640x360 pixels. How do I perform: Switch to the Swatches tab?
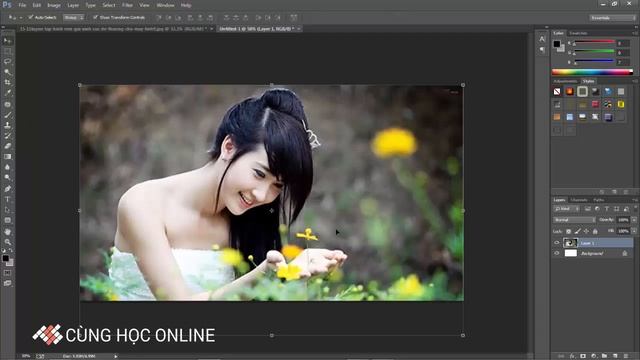pyautogui.click(x=578, y=33)
